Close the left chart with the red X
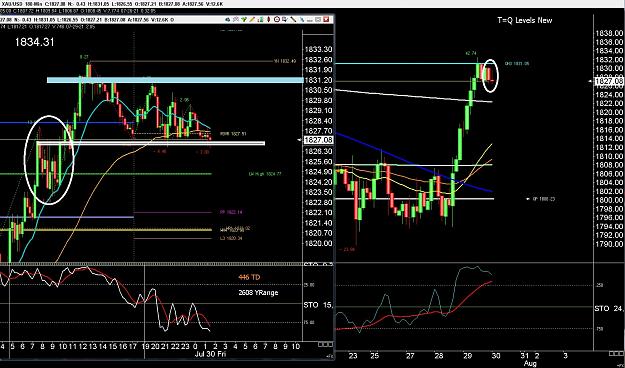 coord(327,20)
